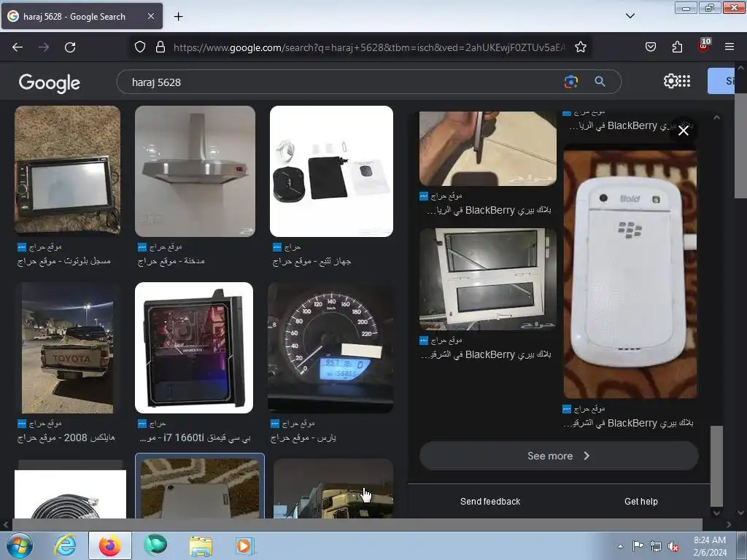Open the Windows Start menu
The height and width of the screenshot is (560, 747).
click(19, 545)
